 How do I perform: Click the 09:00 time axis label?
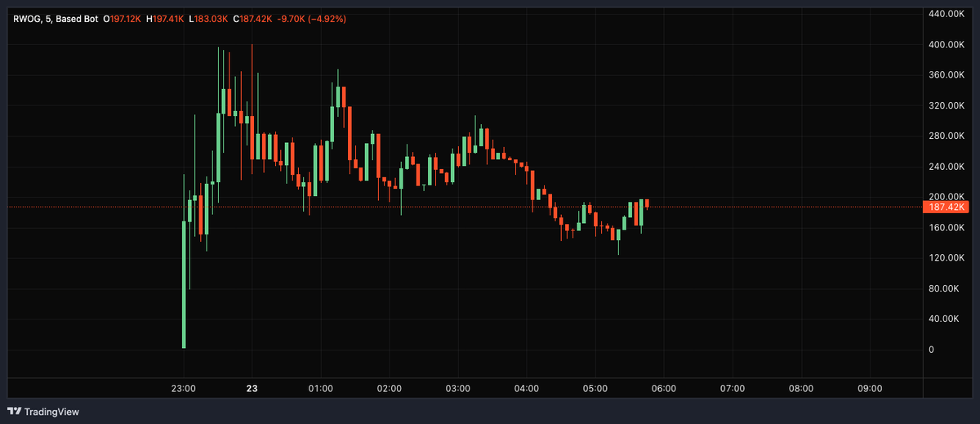point(870,389)
